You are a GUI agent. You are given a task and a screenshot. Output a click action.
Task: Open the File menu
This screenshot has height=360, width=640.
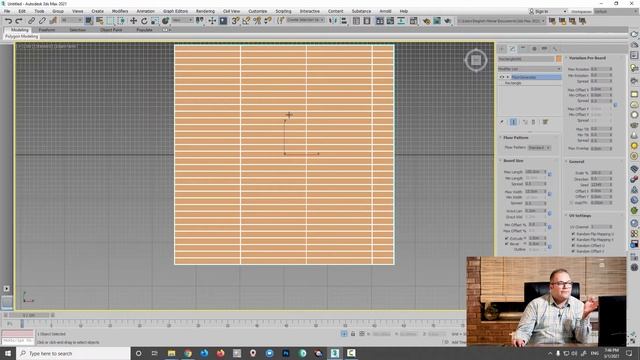[7, 11]
